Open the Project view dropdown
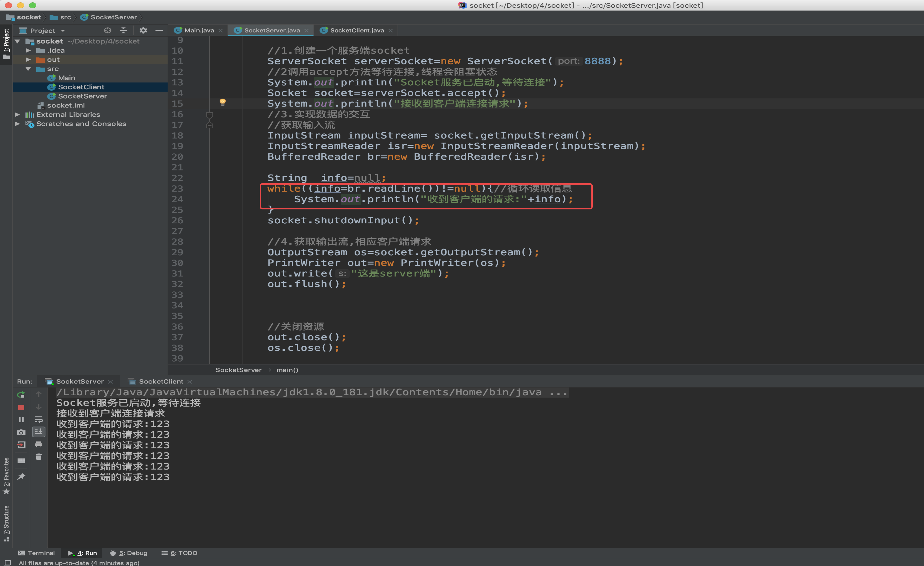The width and height of the screenshot is (924, 566). click(x=63, y=31)
